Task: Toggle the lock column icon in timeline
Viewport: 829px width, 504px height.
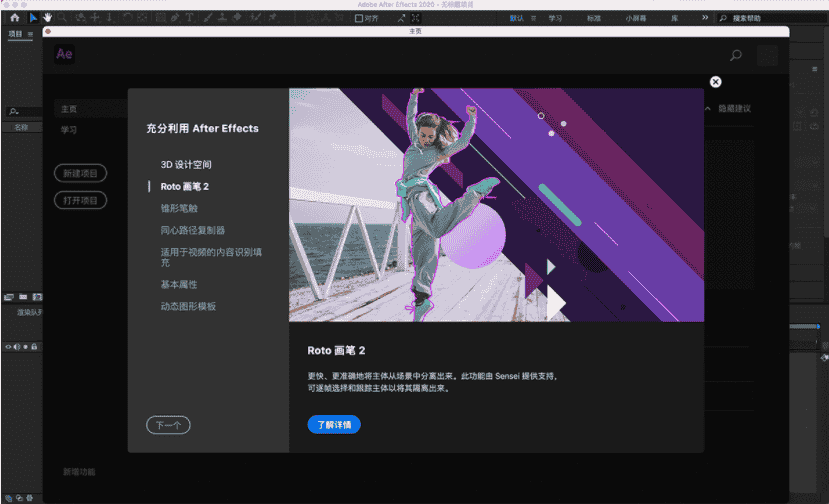Action: [34, 346]
